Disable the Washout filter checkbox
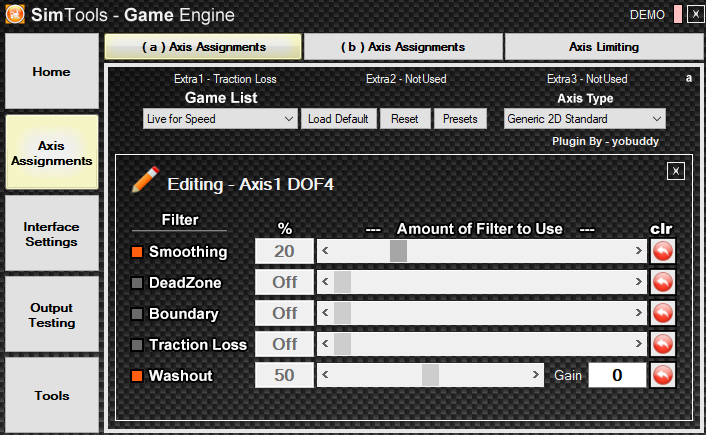Image resolution: width=706 pixels, height=435 pixels. [x=137, y=376]
